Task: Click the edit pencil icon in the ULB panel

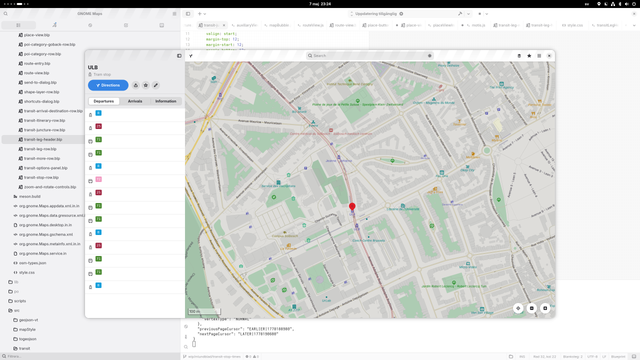Action: tap(156, 85)
